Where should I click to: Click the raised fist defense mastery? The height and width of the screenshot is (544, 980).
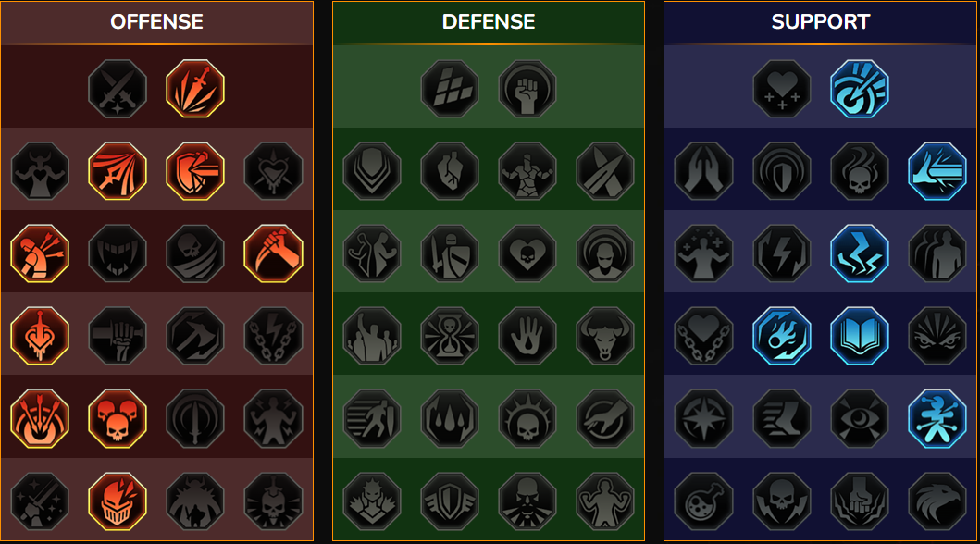click(527, 89)
